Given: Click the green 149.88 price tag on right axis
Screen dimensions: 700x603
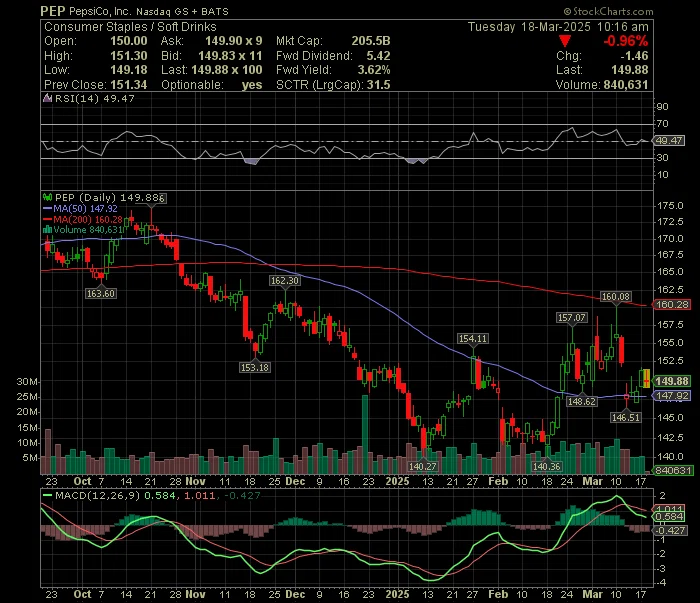Looking at the screenshot, I should pos(672,381).
